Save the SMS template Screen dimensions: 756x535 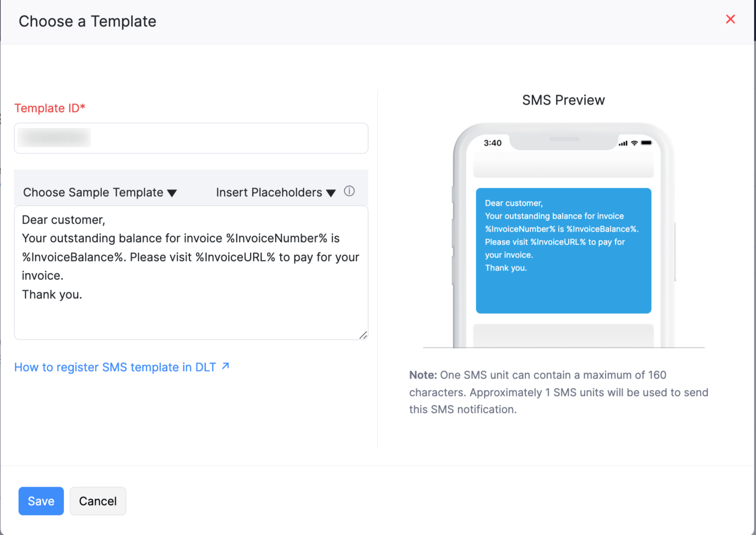pos(41,501)
